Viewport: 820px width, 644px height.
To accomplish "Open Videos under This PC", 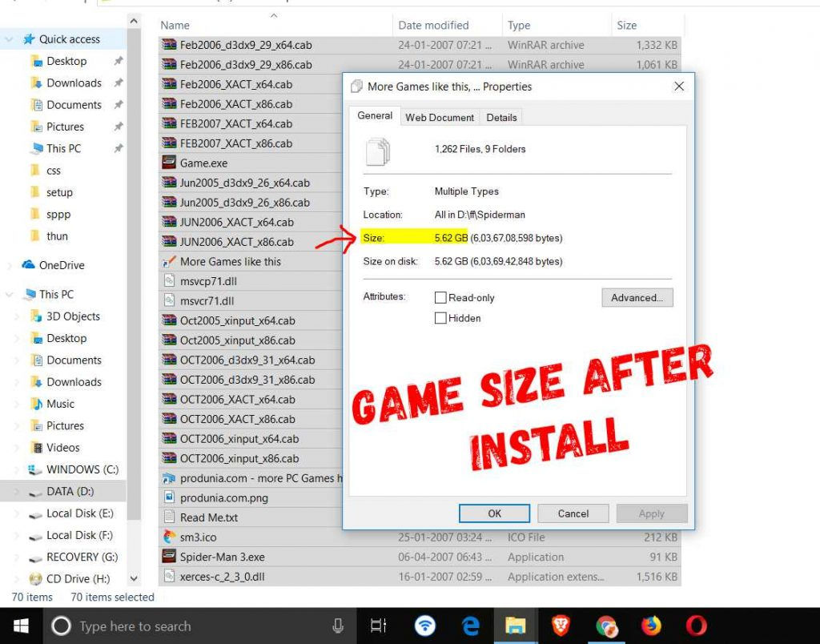I will [x=62, y=447].
